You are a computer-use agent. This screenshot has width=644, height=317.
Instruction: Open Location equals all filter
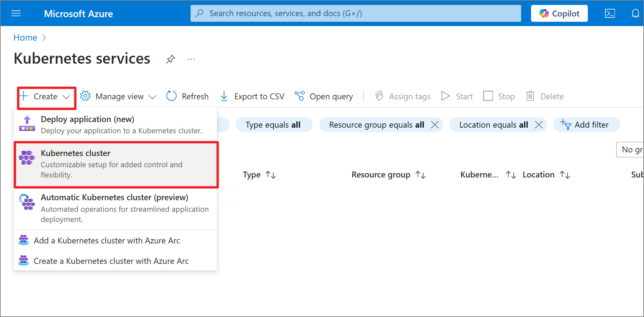(493, 125)
